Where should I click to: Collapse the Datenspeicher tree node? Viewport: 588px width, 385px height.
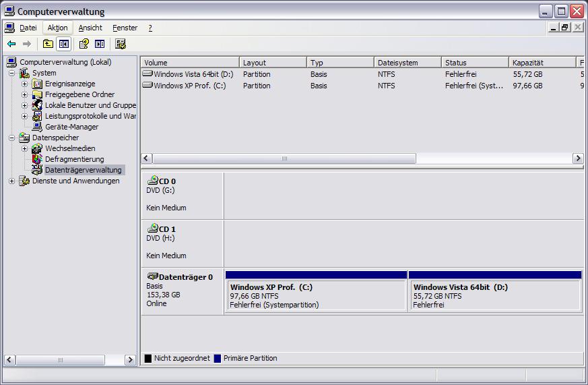[11, 138]
